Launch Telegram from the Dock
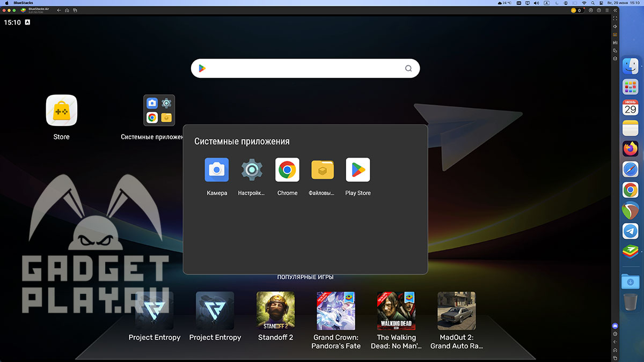This screenshot has height=362, width=644. 630,231
